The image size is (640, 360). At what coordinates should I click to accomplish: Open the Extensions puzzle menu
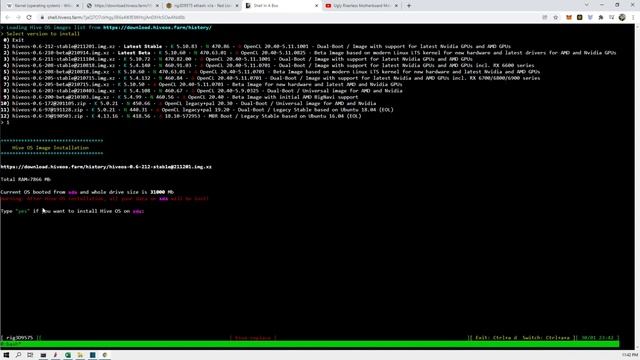coord(601,18)
